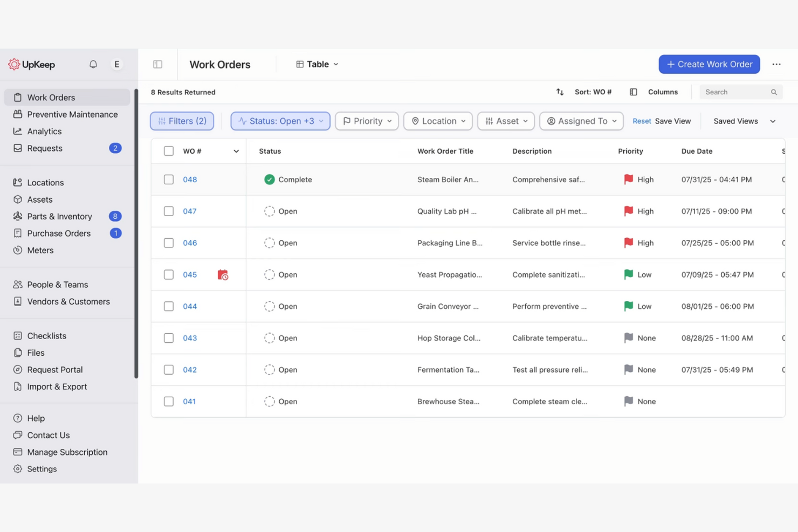798x532 pixels.
Task: Click the Purchase Orders badge showing 1
Action: [x=115, y=233]
